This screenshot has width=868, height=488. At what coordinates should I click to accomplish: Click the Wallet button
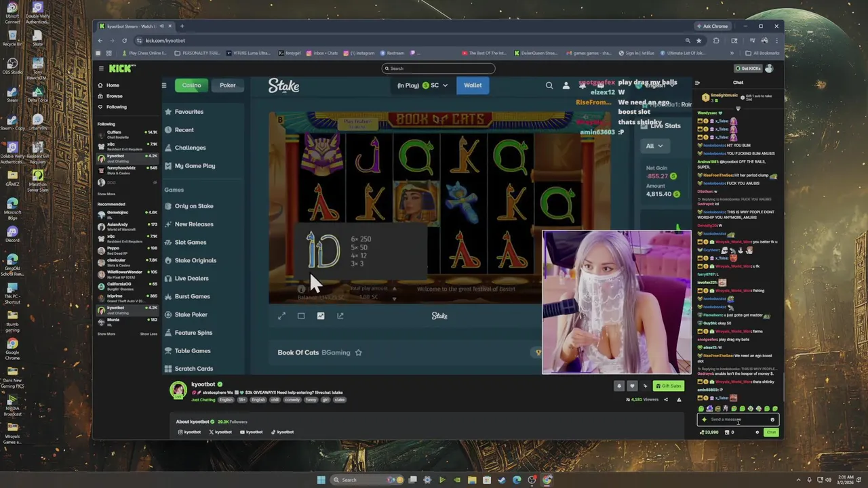pyautogui.click(x=473, y=85)
